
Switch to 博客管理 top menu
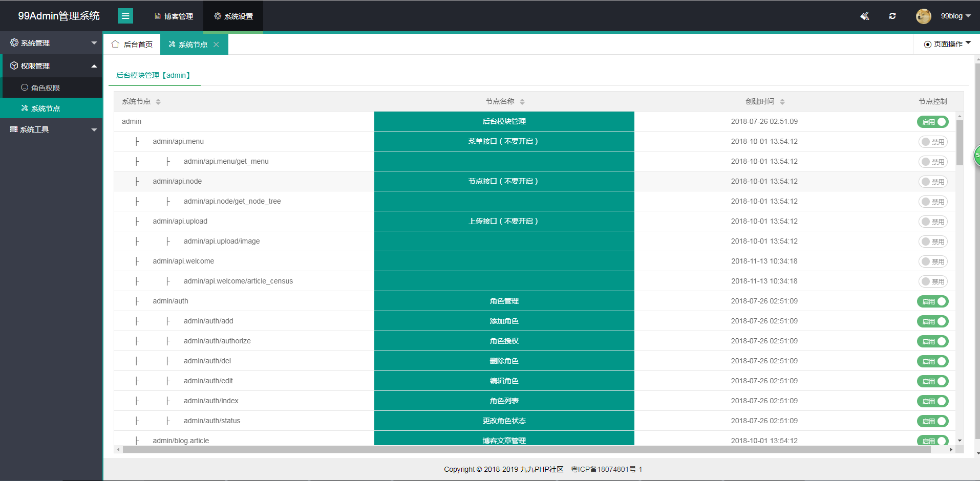click(x=174, y=16)
